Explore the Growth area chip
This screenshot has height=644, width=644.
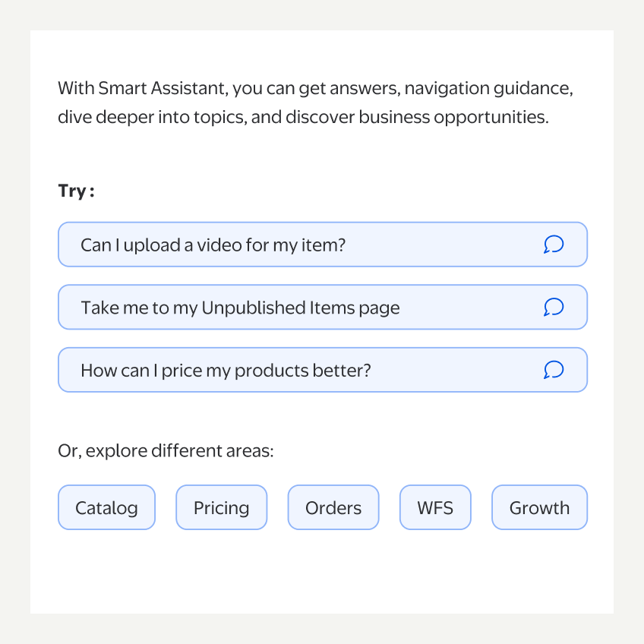(x=539, y=507)
